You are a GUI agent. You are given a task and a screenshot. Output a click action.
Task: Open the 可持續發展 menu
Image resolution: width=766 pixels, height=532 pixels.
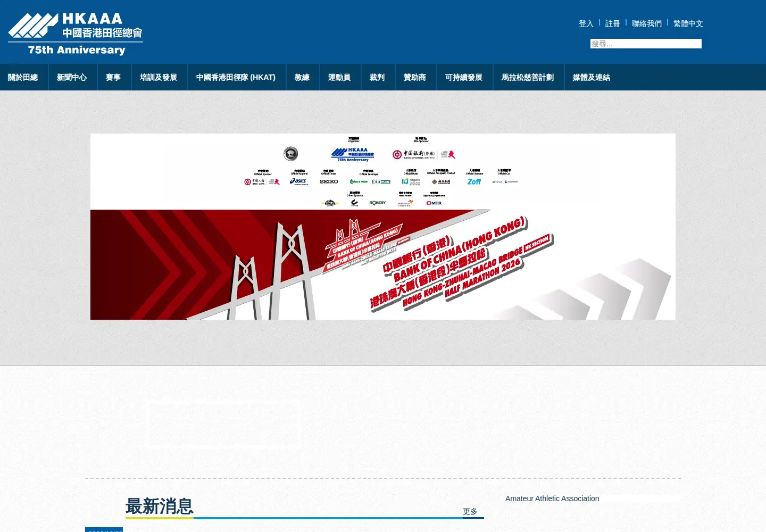(464, 77)
